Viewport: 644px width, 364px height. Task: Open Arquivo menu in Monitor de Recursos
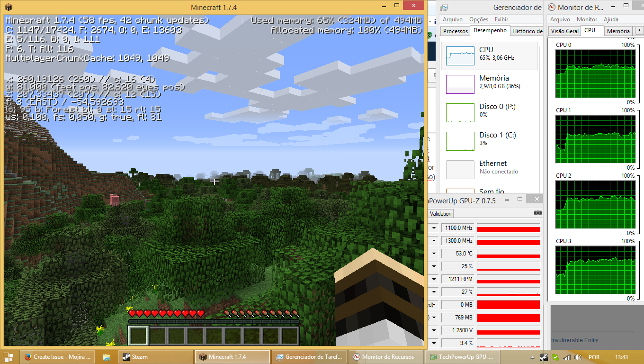point(560,19)
